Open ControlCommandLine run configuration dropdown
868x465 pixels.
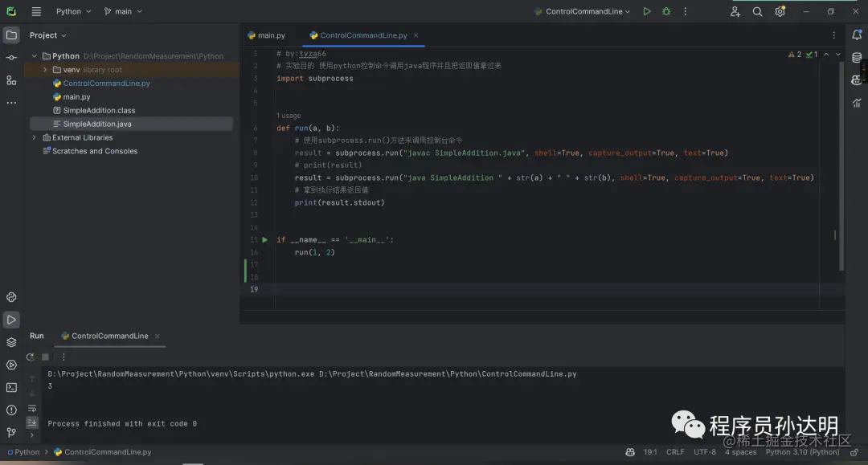(583, 11)
